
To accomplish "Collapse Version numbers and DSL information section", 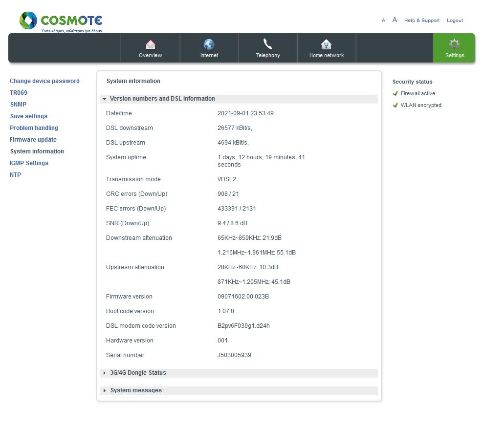I will tap(239, 99).
